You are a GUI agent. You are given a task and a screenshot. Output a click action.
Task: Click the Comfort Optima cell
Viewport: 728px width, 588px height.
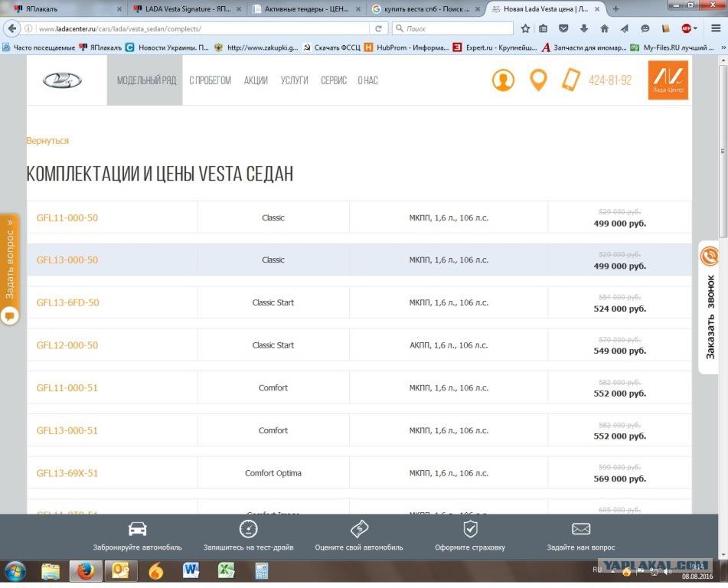pos(273,473)
